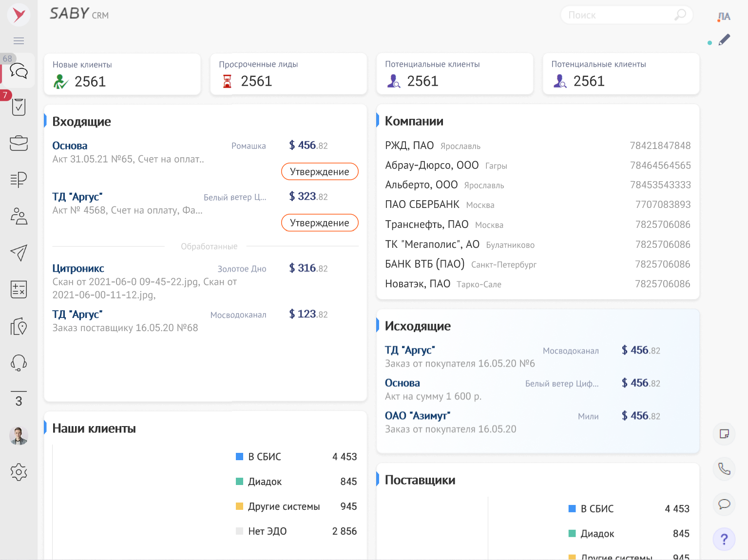Open the sticky note icon on right panel
748x560 pixels.
point(724,434)
